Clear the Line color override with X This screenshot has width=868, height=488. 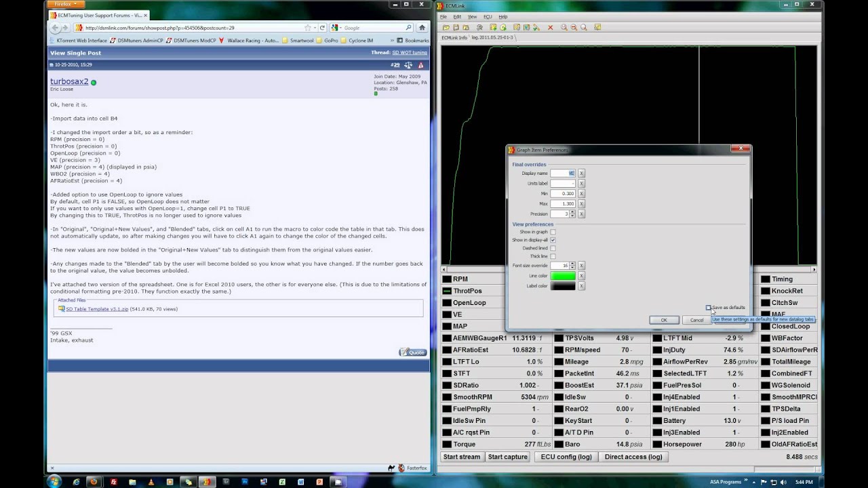point(581,276)
